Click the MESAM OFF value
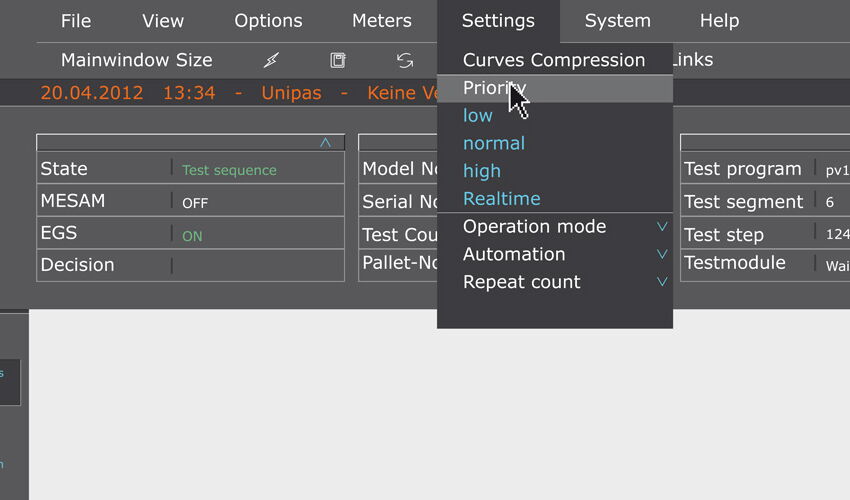The height and width of the screenshot is (500, 850). pos(195,203)
